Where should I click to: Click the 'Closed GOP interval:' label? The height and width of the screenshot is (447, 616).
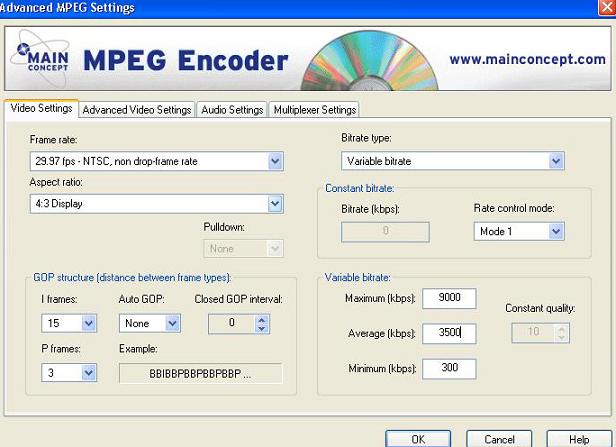tap(238, 299)
